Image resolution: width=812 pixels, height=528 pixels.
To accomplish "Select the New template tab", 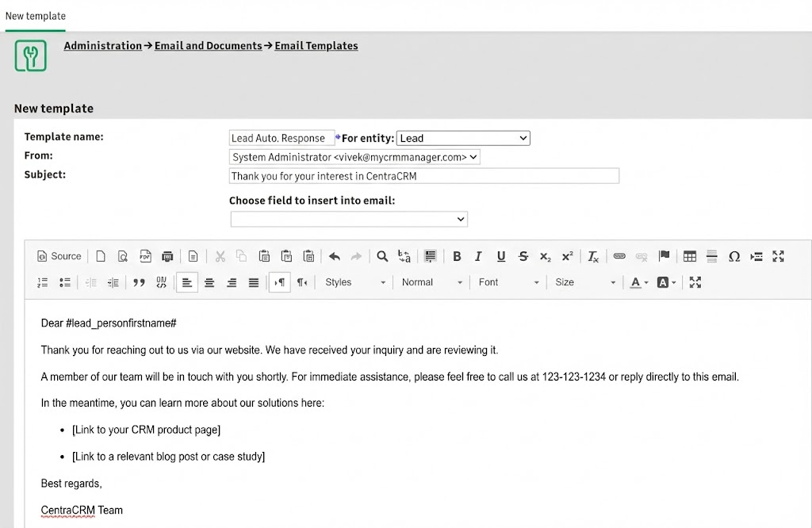I will [36, 16].
